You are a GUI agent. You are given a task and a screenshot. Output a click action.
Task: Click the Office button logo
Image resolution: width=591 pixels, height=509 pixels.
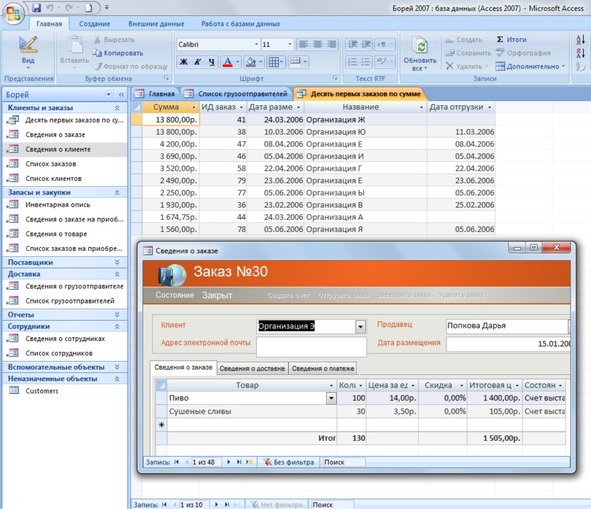click(14, 14)
